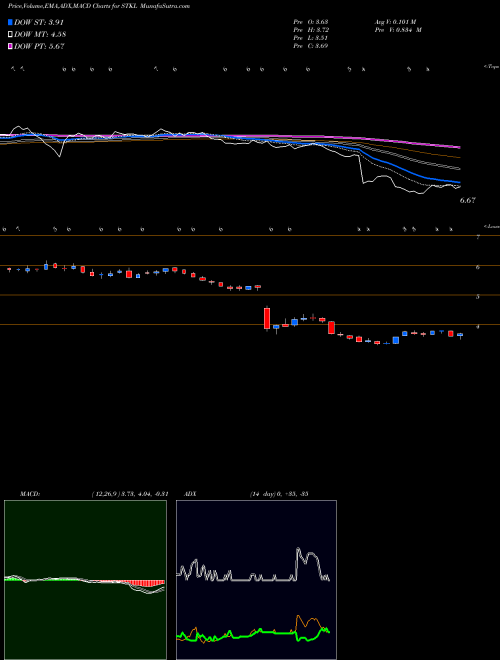Click the 'ADX' label

tap(190, 494)
